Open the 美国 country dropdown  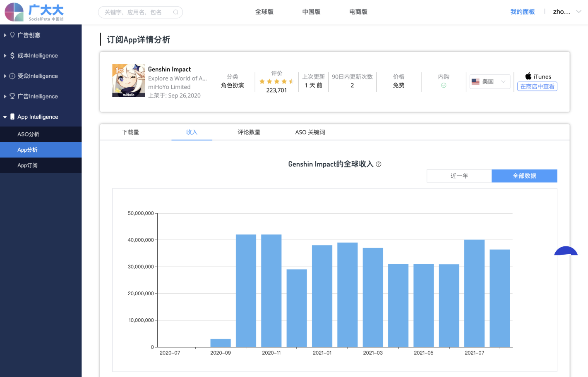pyautogui.click(x=490, y=81)
